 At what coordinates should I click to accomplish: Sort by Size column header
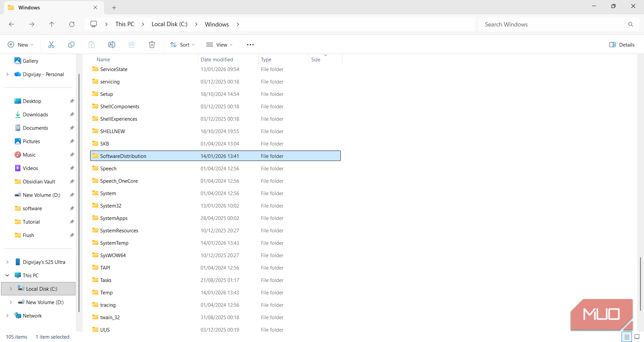[316, 59]
